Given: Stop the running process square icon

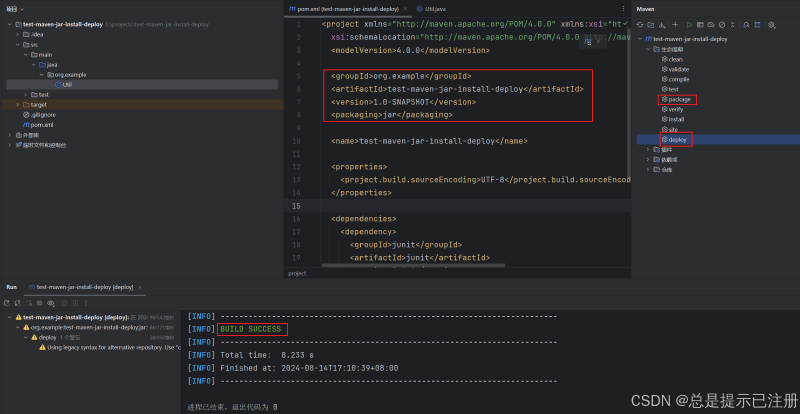Looking at the screenshot, I should pos(39,303).
